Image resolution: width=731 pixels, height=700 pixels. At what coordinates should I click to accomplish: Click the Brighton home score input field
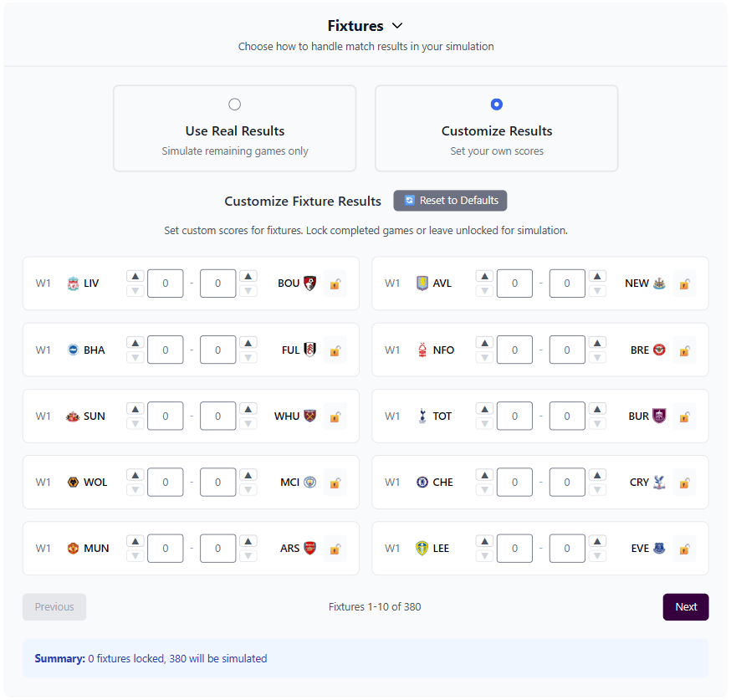pyautogui.click(x=166, y=350)
